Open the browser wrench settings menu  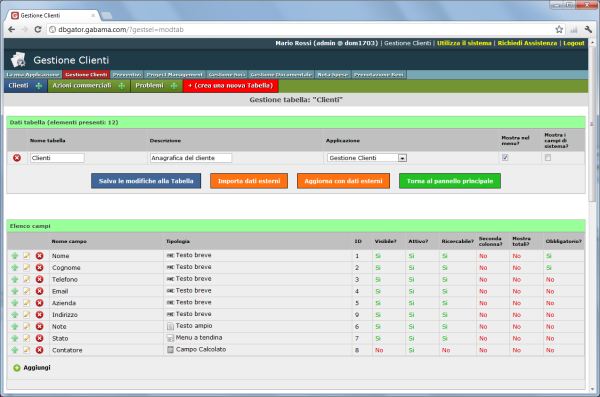(x=589, y=29)
